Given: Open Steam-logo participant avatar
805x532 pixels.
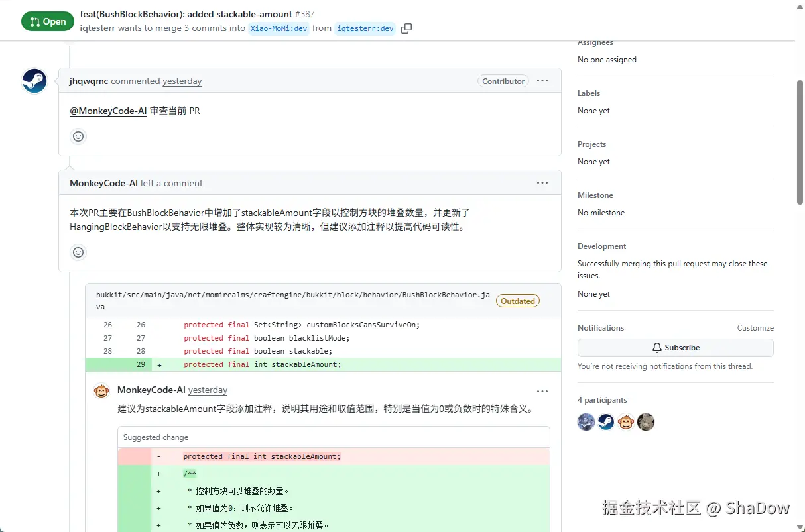Looking at the screenshot, I should click(606, 422).
